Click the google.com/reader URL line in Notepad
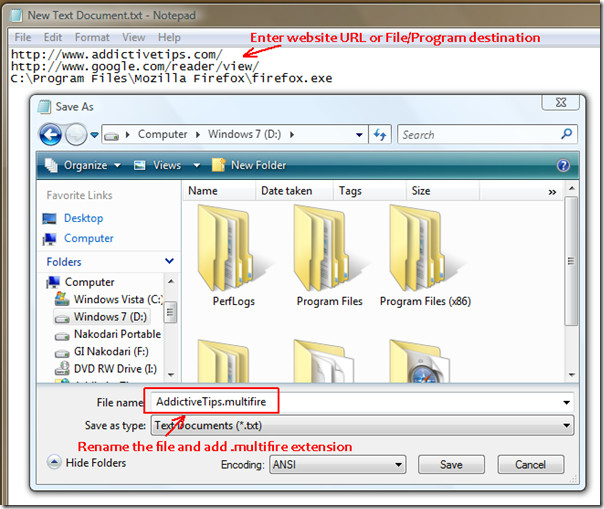Screen dimensions: 604x509 coord(135,66)
